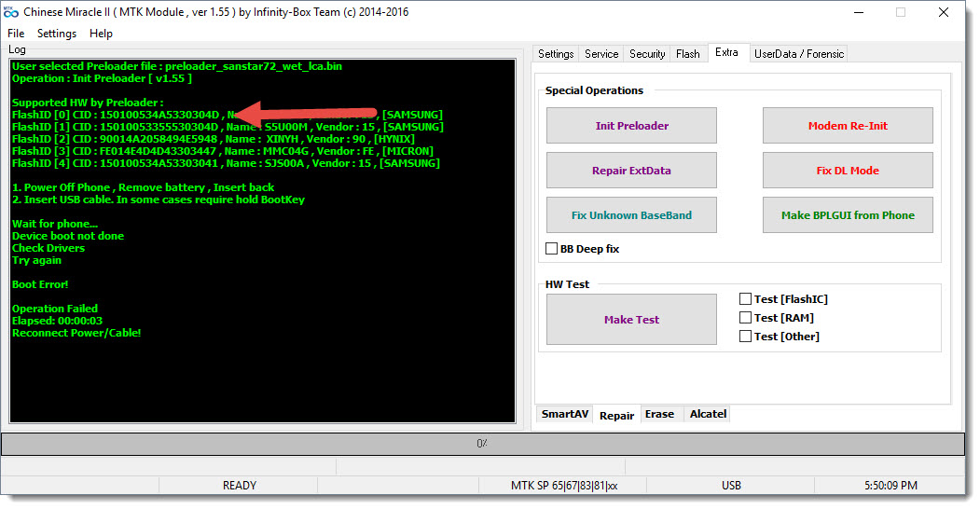Click the 'Boot Error!' log line
This screenshot has height=509, width=980.
(x=40, y=284)
